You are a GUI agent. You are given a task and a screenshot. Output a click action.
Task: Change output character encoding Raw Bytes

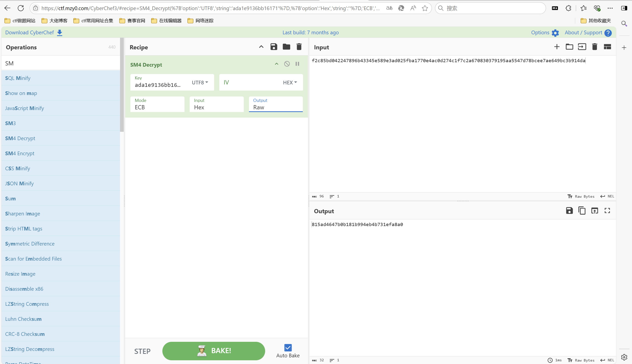coord(581,360)
